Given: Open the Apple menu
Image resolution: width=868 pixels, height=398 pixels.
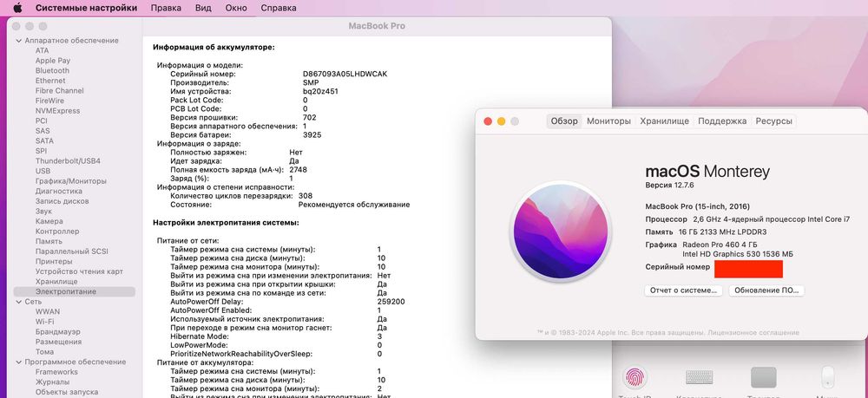Looking at the screenshot, I should click(17, 8).
